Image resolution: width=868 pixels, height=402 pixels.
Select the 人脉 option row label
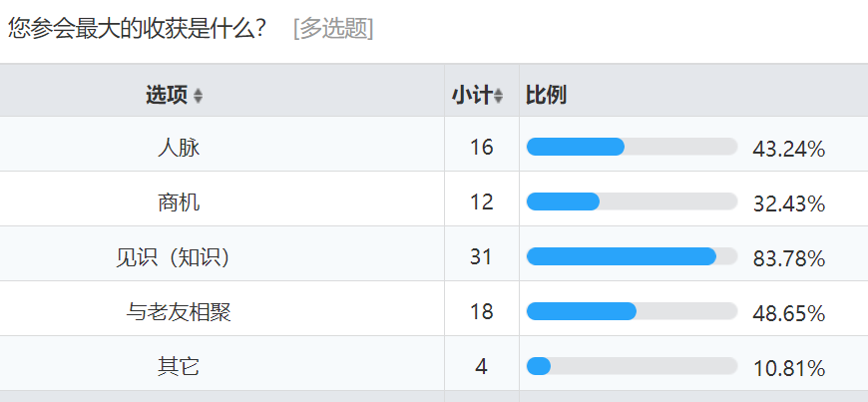[179, 148]
